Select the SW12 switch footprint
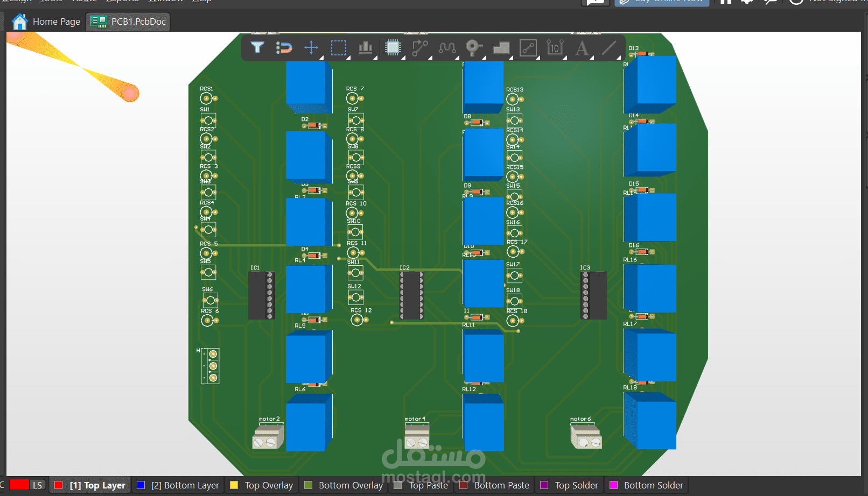The image size is (868, 496). click(356, 297)
